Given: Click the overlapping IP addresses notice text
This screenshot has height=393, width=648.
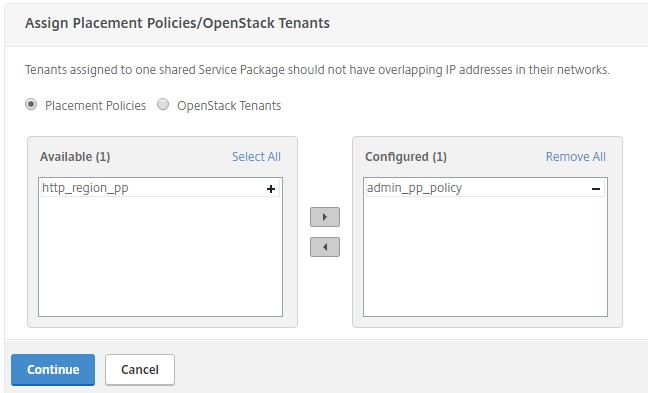Looking at the screenshot, I should pos(317,69).
